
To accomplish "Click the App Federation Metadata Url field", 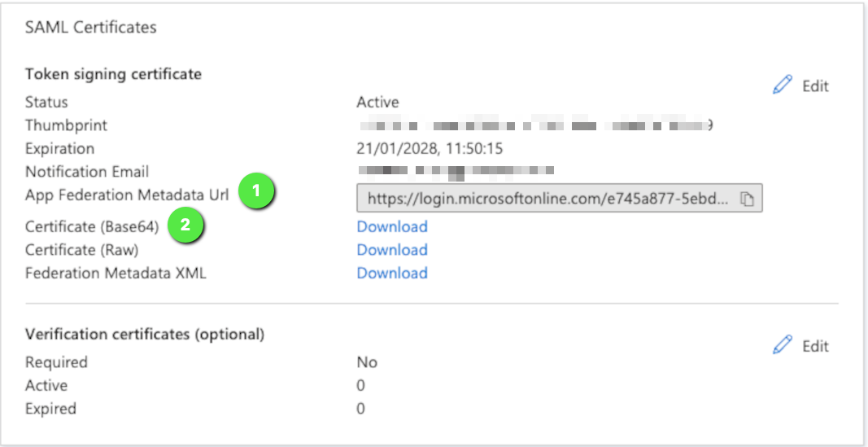I will [x=560, y=199].
